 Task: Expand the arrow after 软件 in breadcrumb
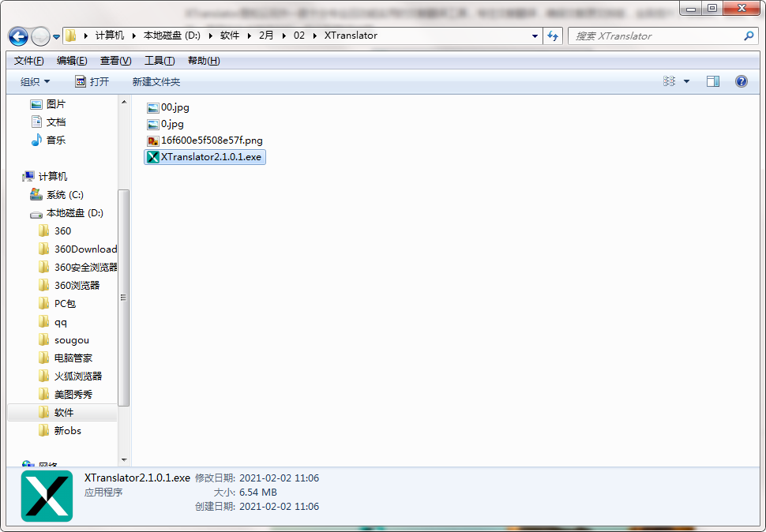tap(249, 36)
